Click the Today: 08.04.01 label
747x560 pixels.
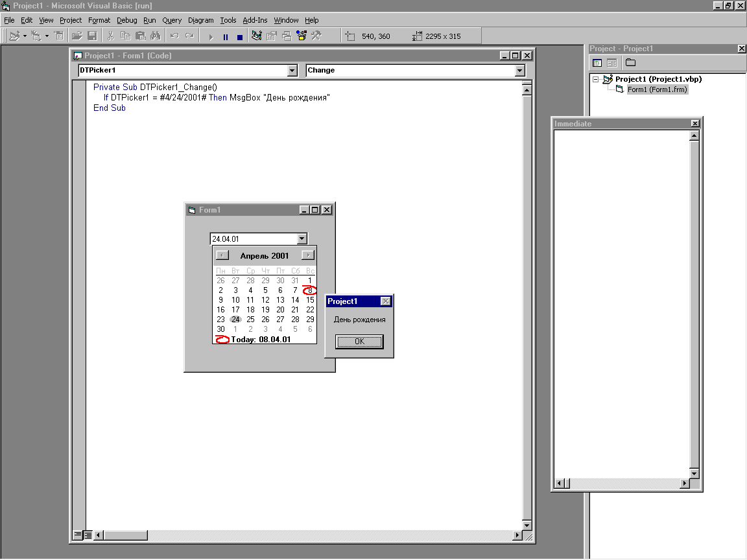click(x=261, y=340)
